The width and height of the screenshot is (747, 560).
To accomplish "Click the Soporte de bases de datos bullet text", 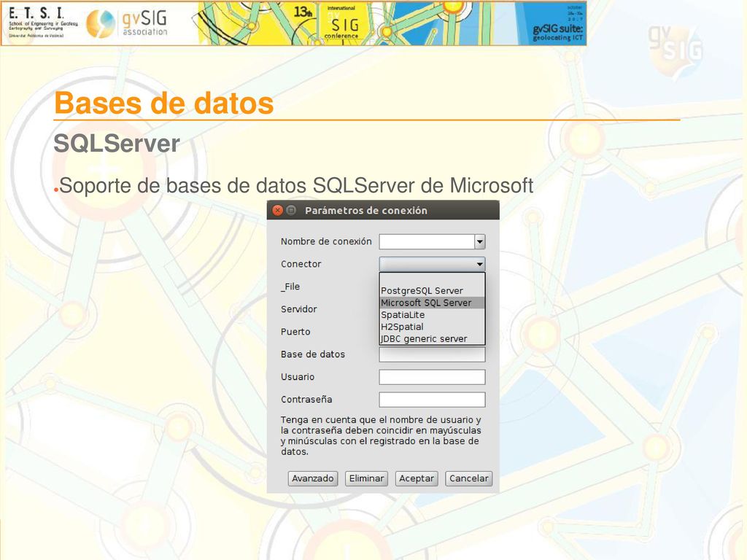I will pos(296,186).
